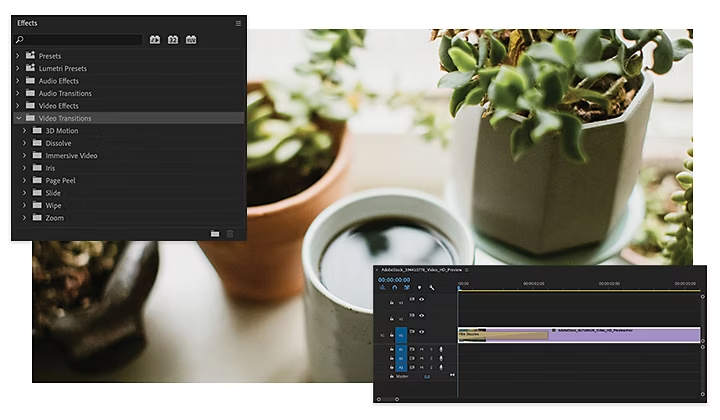Expand the Dissolve transitions folder
The height and width of the screenshot is (420, 720).
[x=25, y=143]
